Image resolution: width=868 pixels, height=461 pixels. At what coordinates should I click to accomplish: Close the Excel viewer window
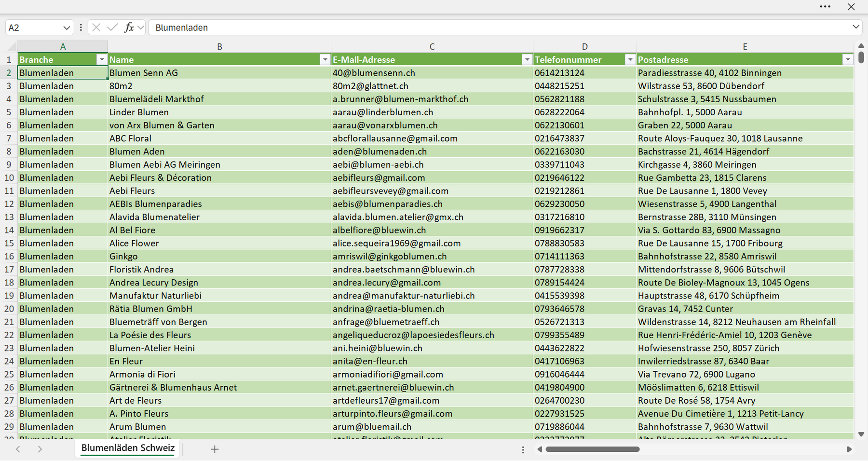851,7
